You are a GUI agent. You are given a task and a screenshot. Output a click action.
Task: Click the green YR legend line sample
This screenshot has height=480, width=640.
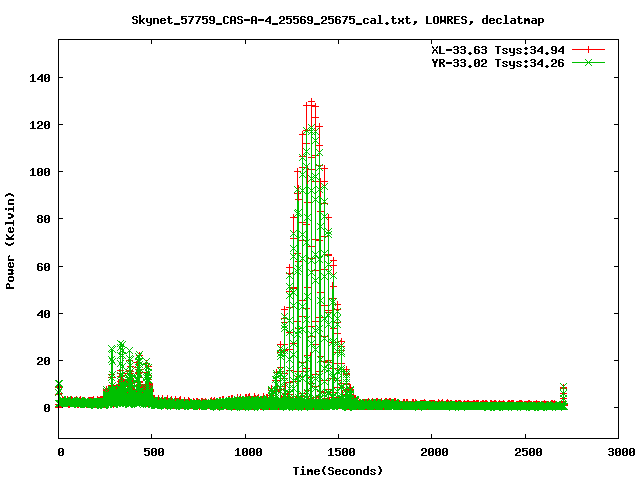[588, 62]
